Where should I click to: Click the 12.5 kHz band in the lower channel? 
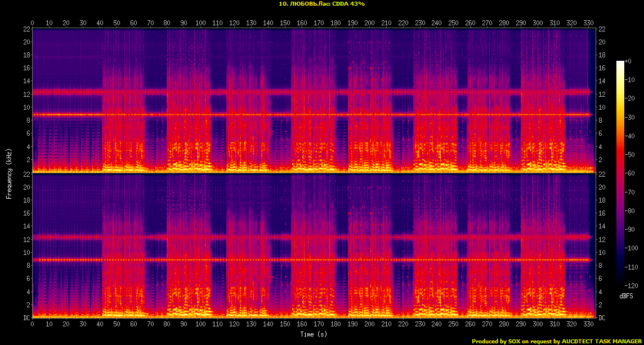pos(310,237)
